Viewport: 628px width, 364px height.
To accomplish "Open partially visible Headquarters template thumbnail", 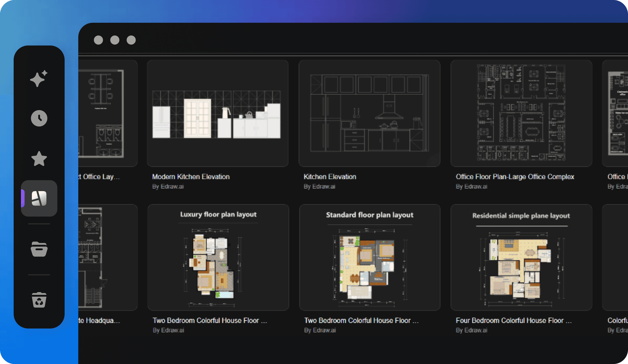I will click(107, 257).
